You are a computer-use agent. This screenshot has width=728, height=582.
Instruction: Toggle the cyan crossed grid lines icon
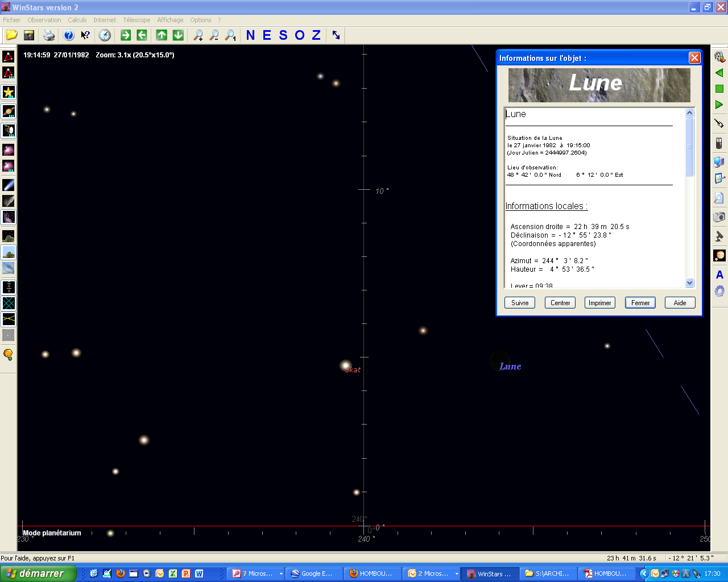[9, 303]
